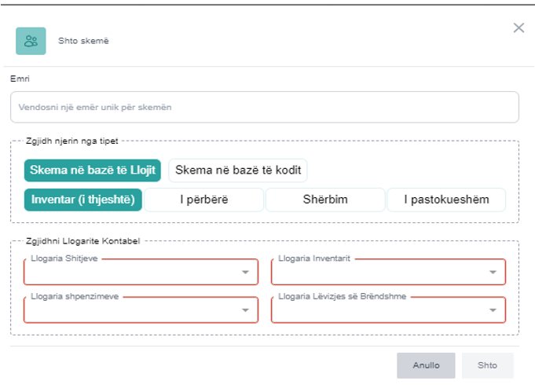This screenshot has height=392, width=535.
Task: Expand the Llogaria Inventarit dropdown arrow
Action: 493,273
